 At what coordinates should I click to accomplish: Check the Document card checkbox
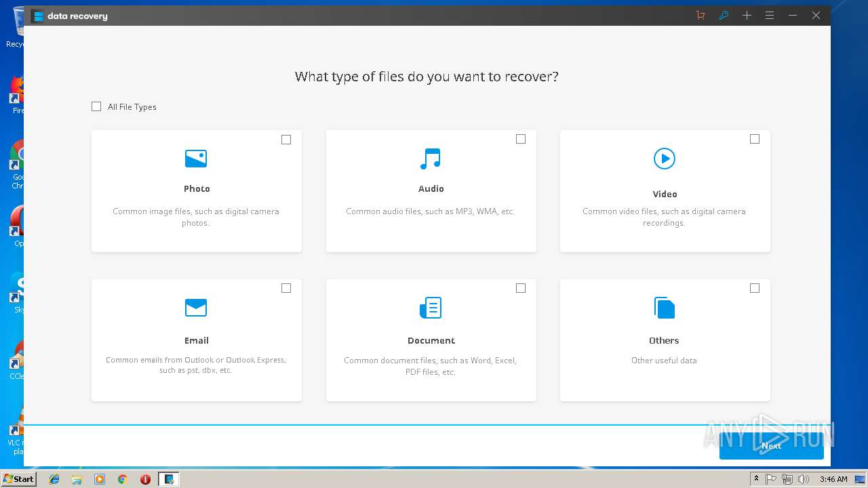coord(521,288)
